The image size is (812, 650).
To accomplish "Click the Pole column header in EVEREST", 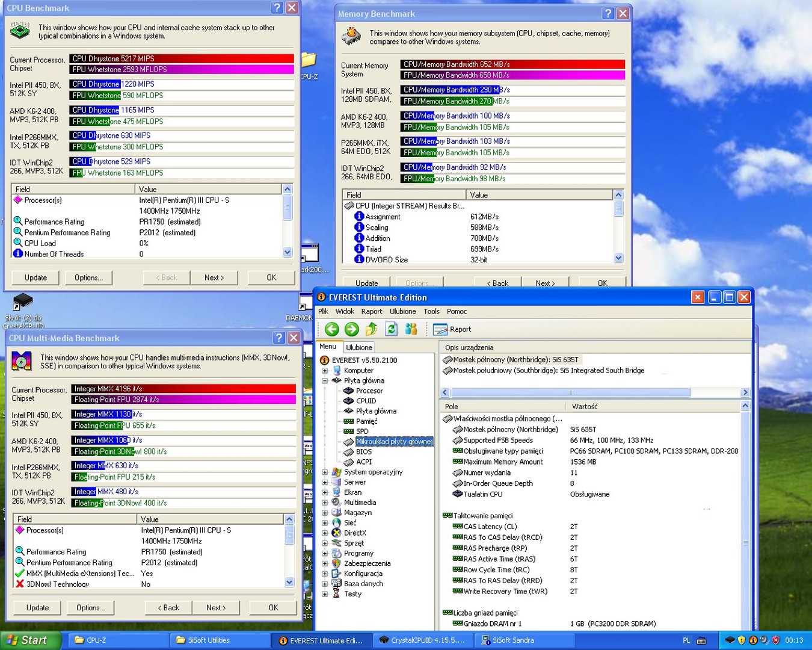I will click(x=504, y=406).
